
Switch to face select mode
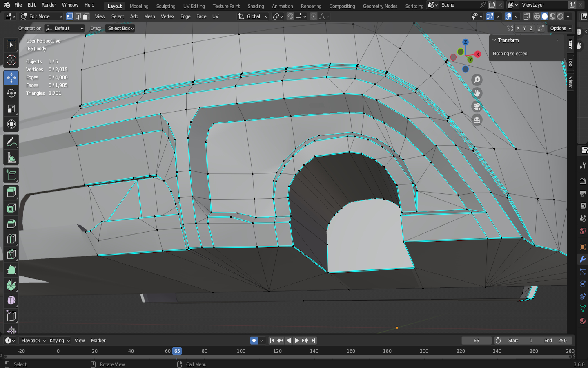86,16
